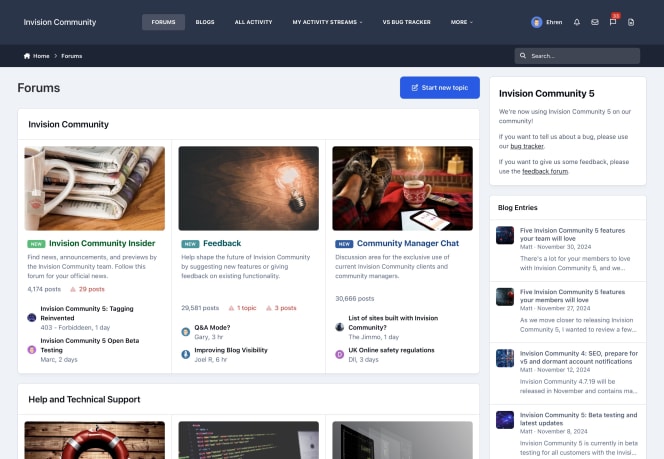Expand the More menu

pyautogui.click(x=462, y=22)
